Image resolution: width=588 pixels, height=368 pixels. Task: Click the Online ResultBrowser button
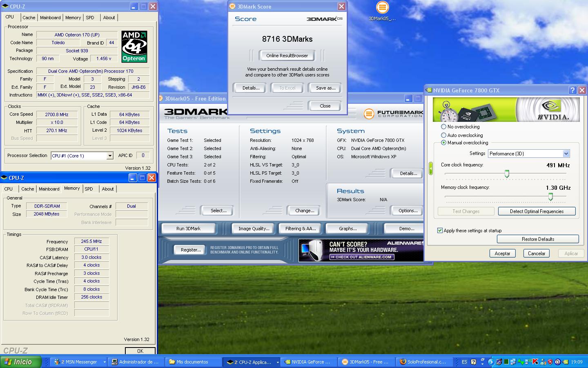287,56
